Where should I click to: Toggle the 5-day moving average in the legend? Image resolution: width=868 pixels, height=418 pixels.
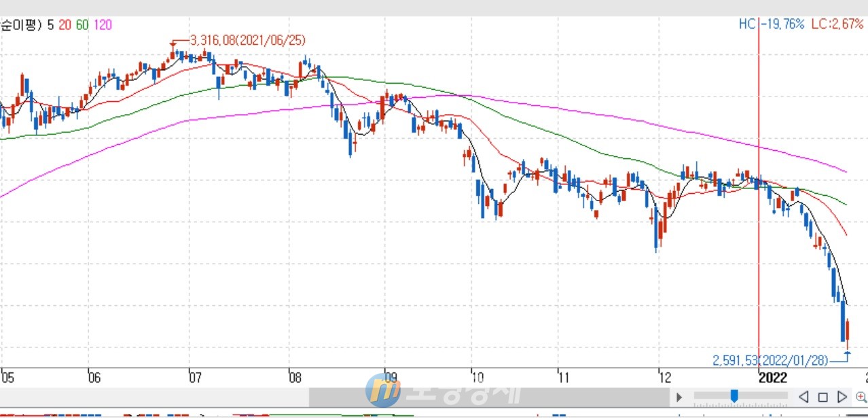[x=52, y=24]
